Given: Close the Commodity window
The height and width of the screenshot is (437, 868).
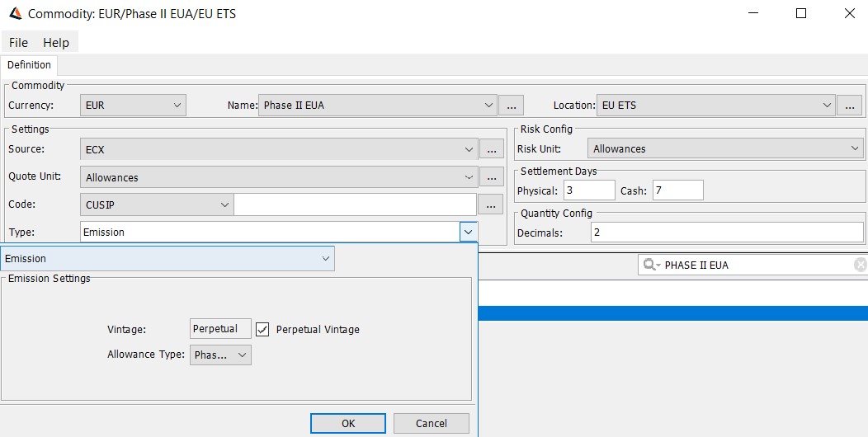Looking at the screenshot, I should (x=850, y=14).
